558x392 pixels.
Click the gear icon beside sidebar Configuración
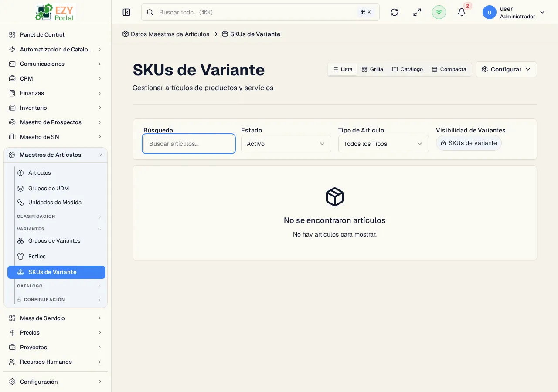point(12,382)
